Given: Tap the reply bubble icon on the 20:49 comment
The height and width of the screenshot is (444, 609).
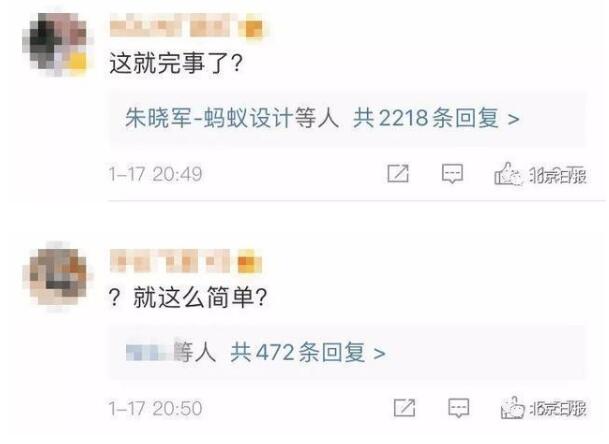Looking at the screenshot, I should 452,173.
